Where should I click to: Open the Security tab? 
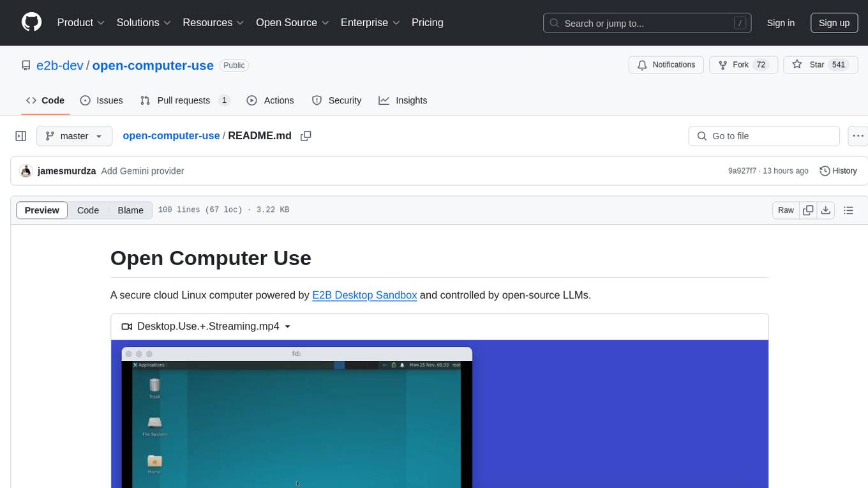tap(336, 100)
